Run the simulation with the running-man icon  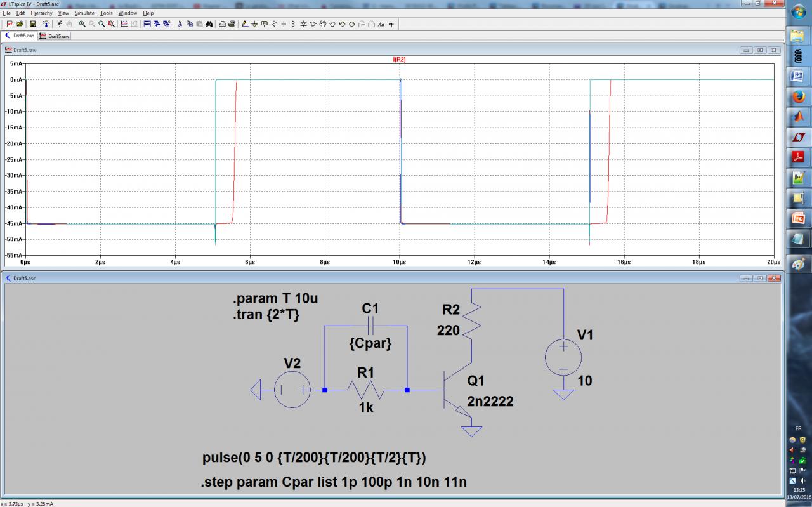point(58,23)
